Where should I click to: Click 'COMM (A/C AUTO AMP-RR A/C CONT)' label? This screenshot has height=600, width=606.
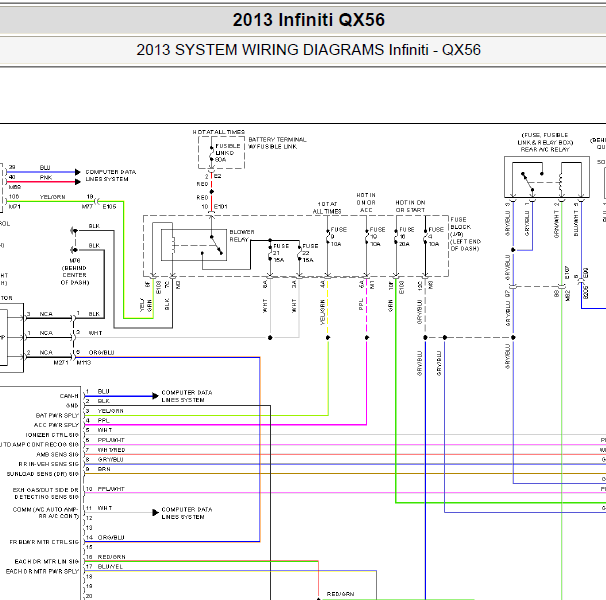click(x=46, y=513)
